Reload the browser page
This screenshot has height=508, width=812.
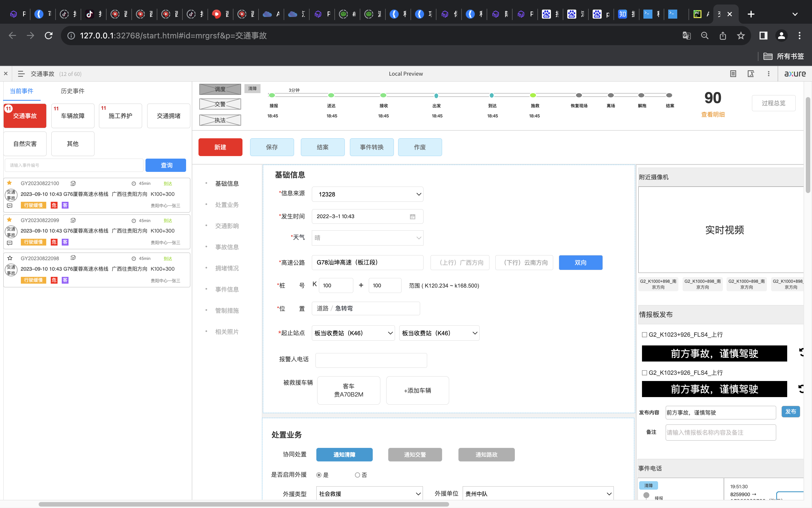[x=49, y=36]
